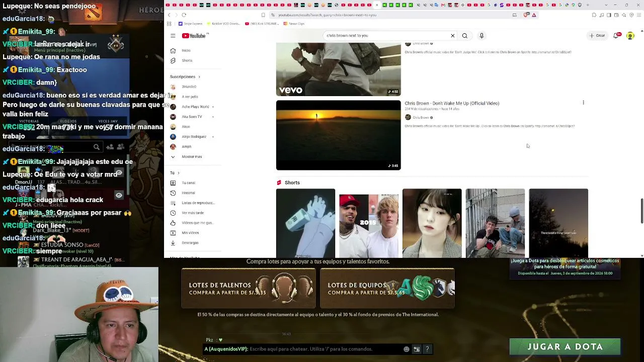Open the Brave Shields icon
Screen dimensions: 644x362
pos(526,15)
